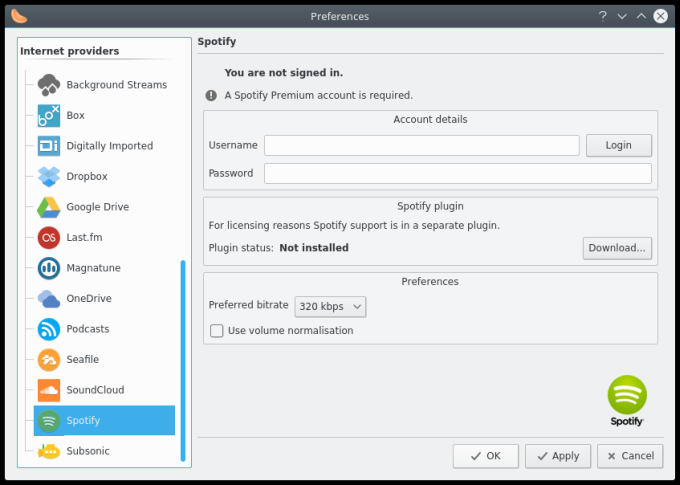Click the Dropbox icon in sidebar
Image resolution: width=680 pixels, height=485 pixels.
[x=49, y=176]
